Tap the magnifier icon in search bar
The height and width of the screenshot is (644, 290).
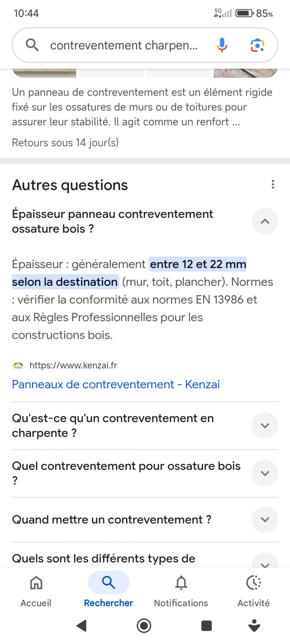pyautogui.click(x=32, y=45)
